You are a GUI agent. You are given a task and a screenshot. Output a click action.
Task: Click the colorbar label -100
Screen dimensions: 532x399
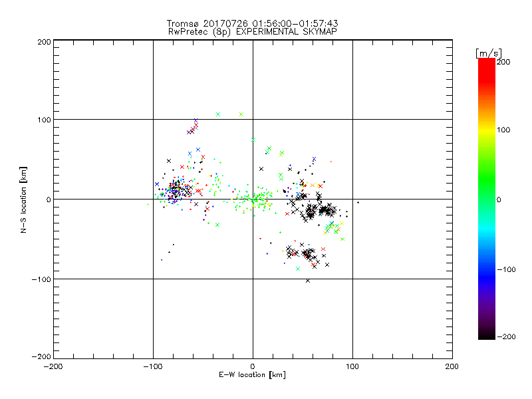[506, 270]
